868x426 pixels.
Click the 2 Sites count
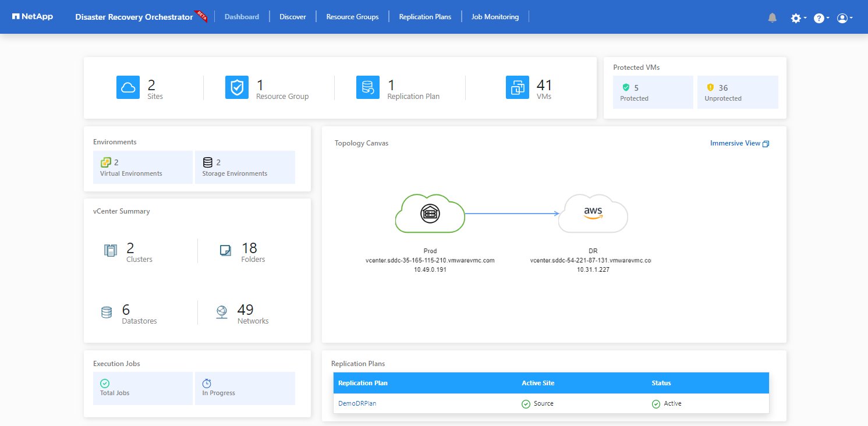[x=151, y=84]
